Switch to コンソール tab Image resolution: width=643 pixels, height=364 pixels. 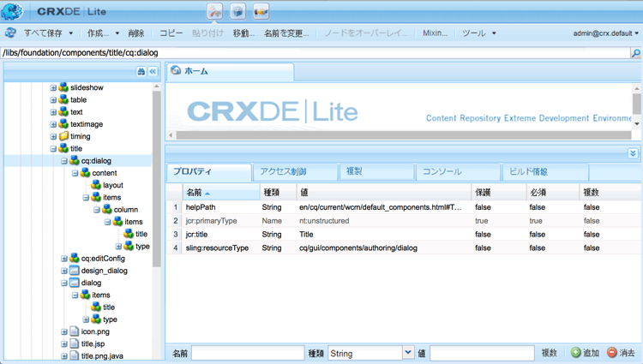click(458, 171)
